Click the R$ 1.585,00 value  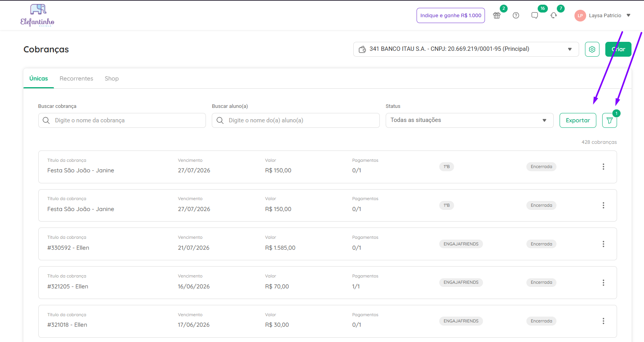[x=280, y=248]
